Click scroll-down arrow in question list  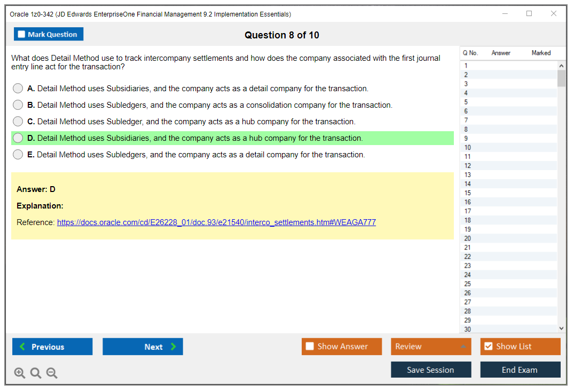click(x=561, y=329)
